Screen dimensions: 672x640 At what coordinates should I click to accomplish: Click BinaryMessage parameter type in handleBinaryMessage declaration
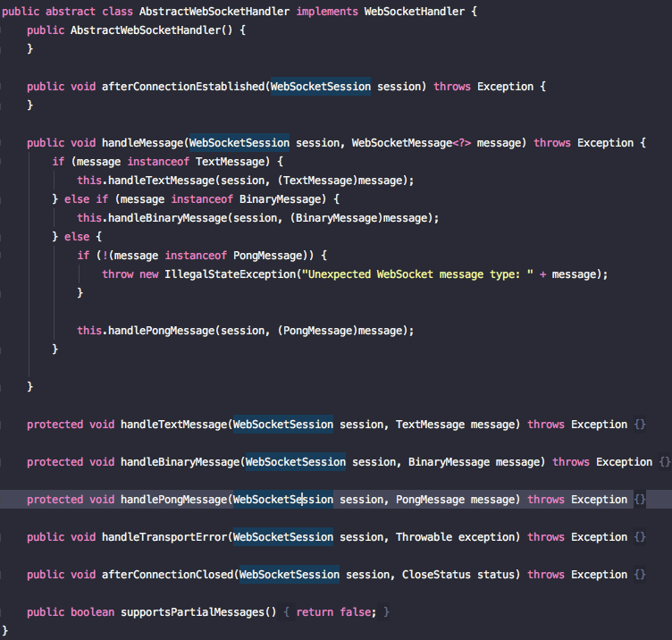(449, 462)
